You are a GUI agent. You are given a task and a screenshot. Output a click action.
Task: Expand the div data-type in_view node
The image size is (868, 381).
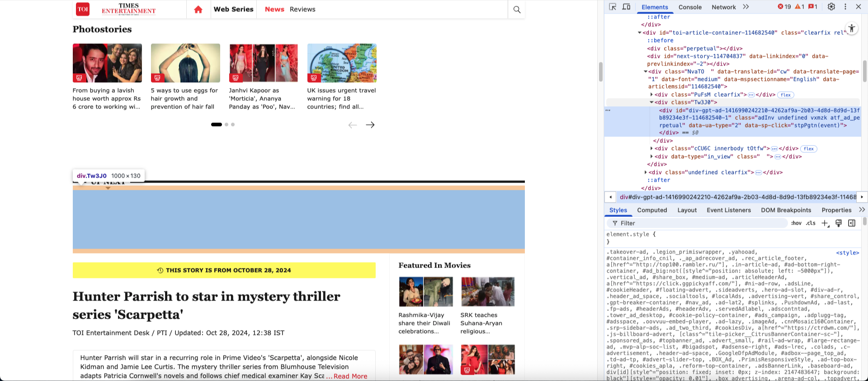pos(651,156)
